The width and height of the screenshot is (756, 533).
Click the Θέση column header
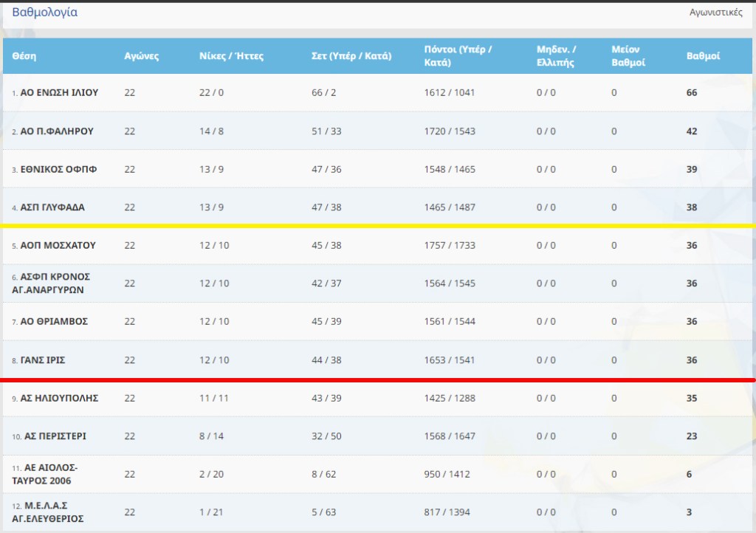[x=24, y=56]
